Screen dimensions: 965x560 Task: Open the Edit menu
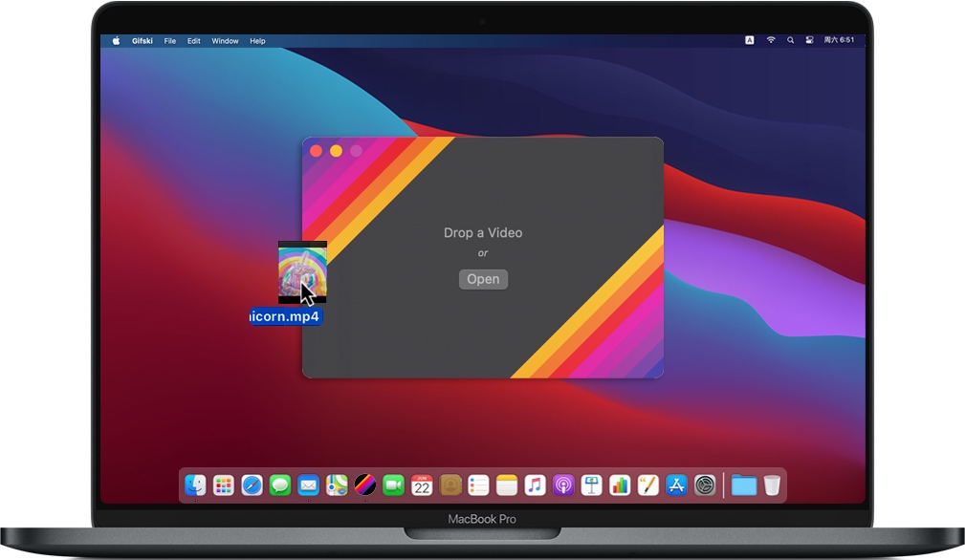pos(194,41)
